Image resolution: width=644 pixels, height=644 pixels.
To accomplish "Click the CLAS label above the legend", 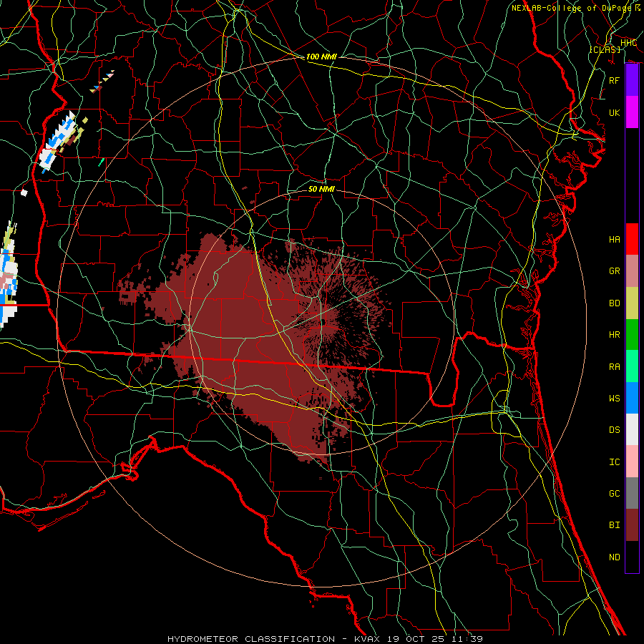I will point(605,49).
